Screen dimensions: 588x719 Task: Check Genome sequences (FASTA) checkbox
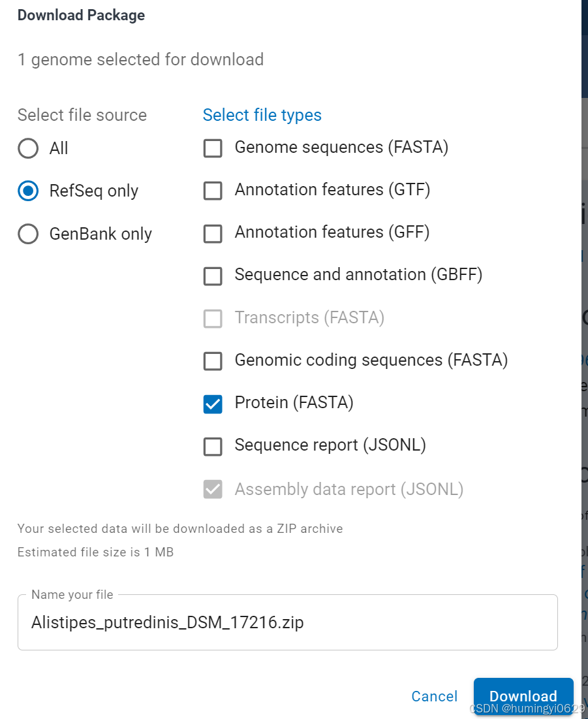tap(213, 148)
